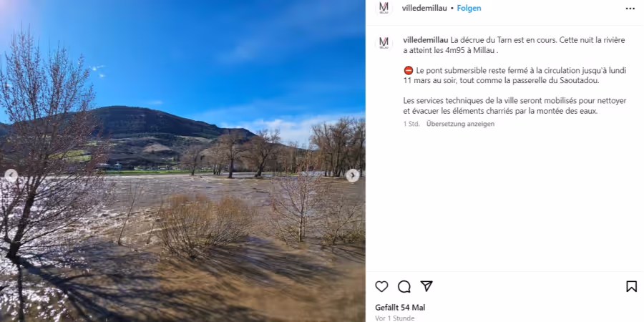The width and height of the screenshot is (644, 322).
Task: Click the 1 Std. caption timestamp
Action: click(x=411, y=124)
